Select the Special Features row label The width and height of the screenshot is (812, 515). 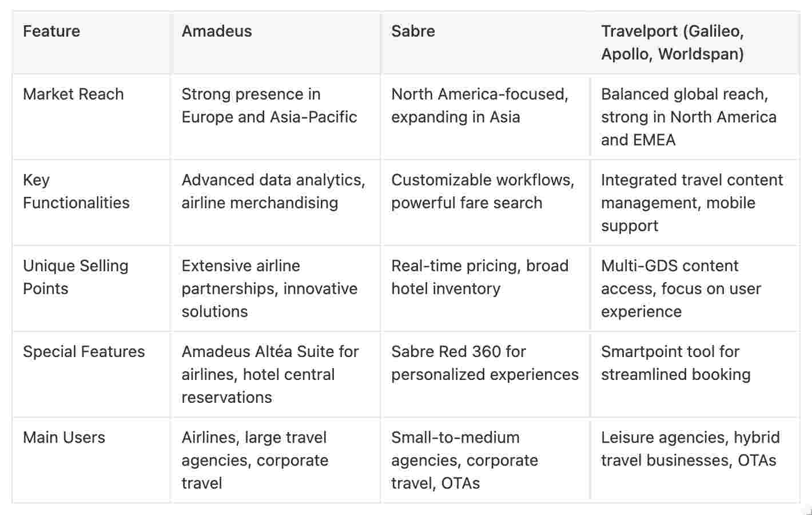point(84,351)
